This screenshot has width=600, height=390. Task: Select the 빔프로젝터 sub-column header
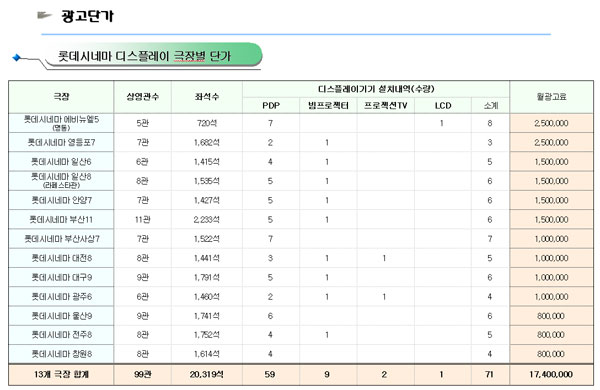(328, 106)
